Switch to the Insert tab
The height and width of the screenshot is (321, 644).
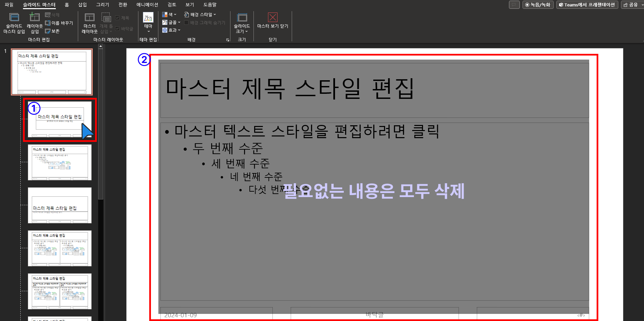tap(83, 5)
